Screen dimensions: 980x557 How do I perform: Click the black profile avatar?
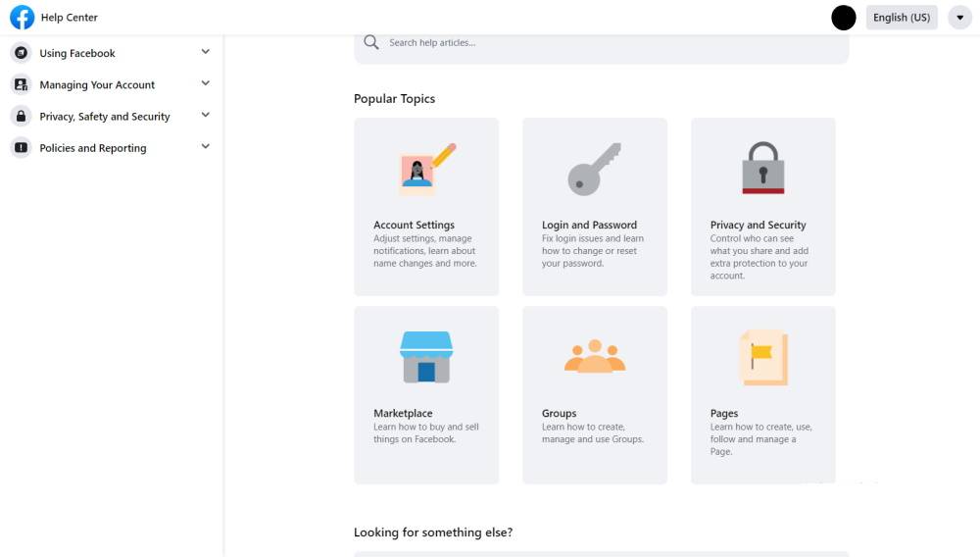(x=843, y=18)
